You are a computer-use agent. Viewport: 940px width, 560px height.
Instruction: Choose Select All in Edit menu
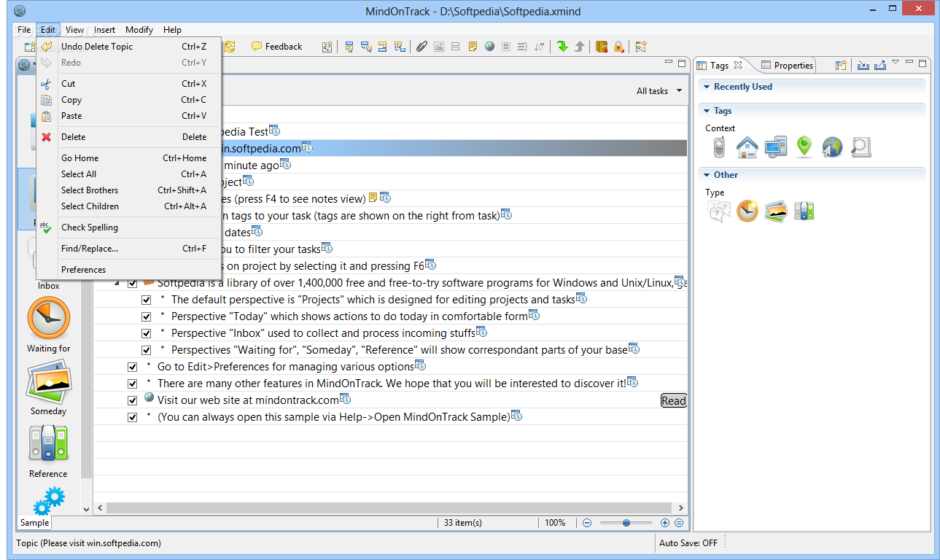pyautogui.click(x=128, y=174)
